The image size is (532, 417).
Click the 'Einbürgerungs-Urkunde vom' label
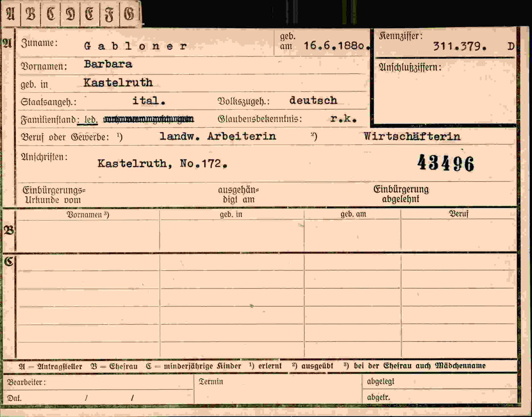click(x=54, y=195)
